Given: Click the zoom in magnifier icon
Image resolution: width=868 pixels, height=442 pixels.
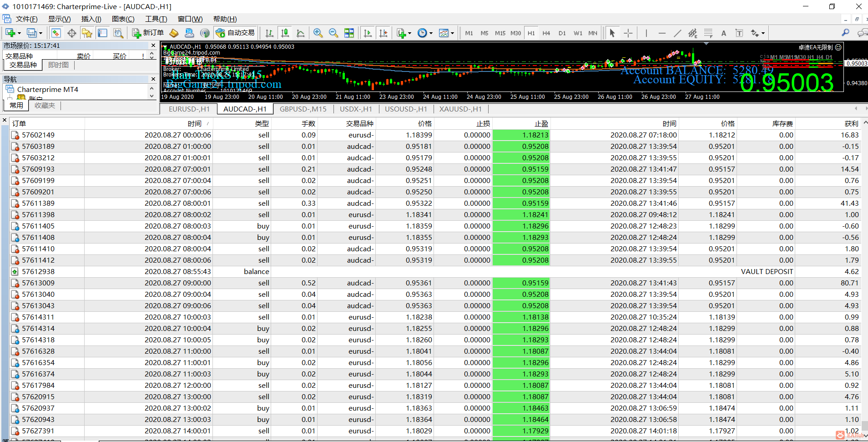Looking at the screenshot, I should 318,33.
